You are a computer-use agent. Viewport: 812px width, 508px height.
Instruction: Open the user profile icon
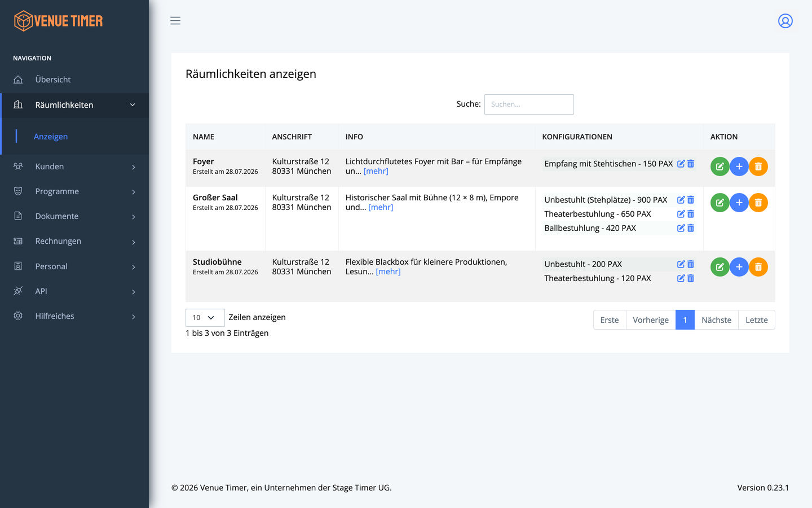(x=785, y=21)
